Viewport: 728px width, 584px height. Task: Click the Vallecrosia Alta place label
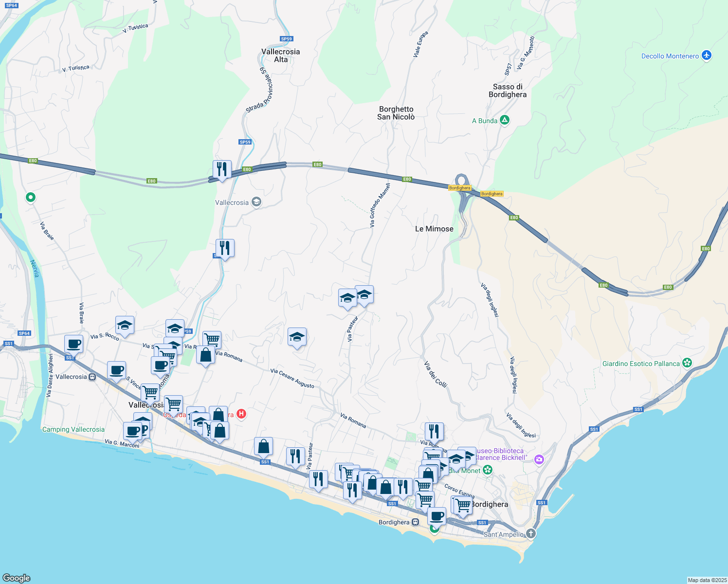coord(281,55)
